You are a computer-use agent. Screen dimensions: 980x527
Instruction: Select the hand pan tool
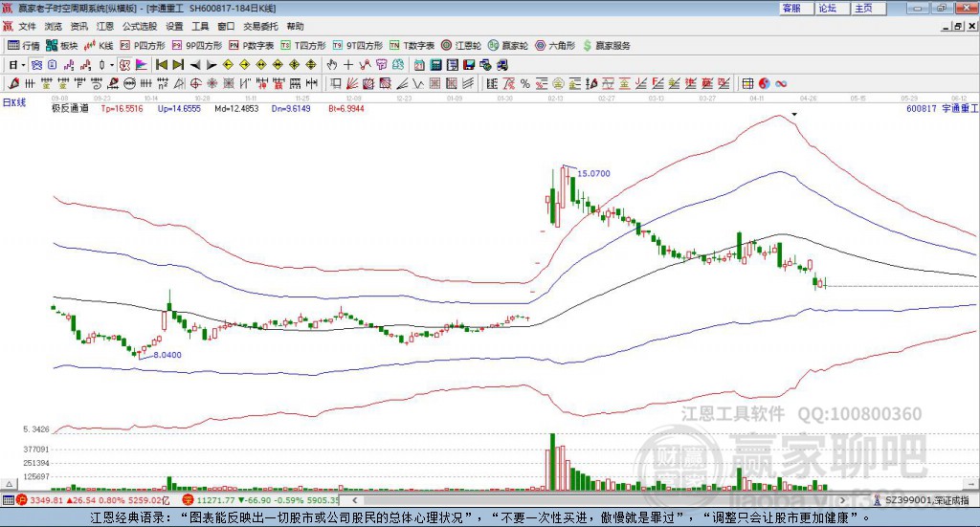coord(332,65)
